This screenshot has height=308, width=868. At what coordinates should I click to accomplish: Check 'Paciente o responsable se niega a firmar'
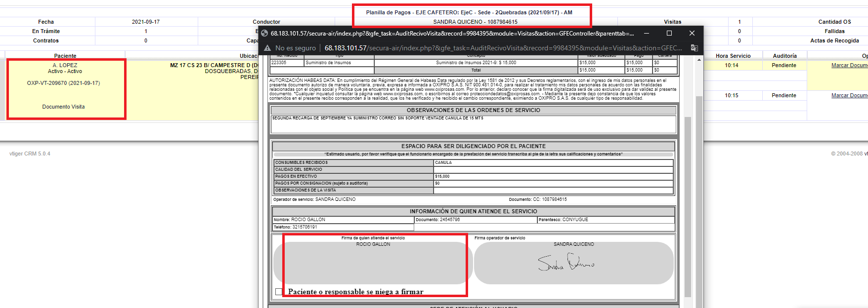point(279,292)
